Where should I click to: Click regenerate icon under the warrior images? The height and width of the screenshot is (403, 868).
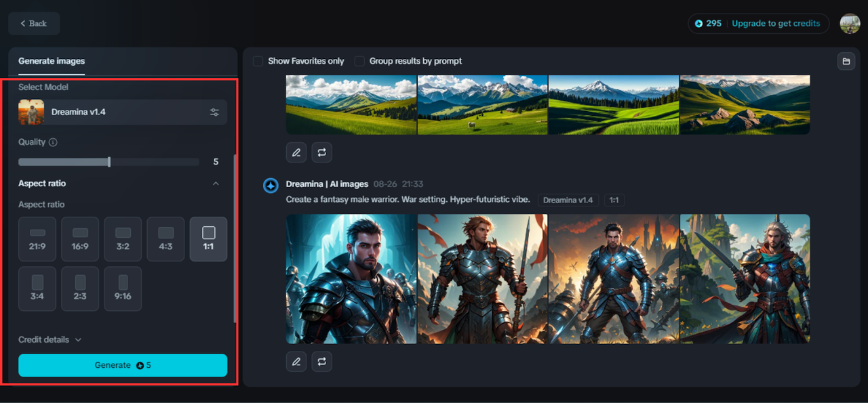[322, 362]
